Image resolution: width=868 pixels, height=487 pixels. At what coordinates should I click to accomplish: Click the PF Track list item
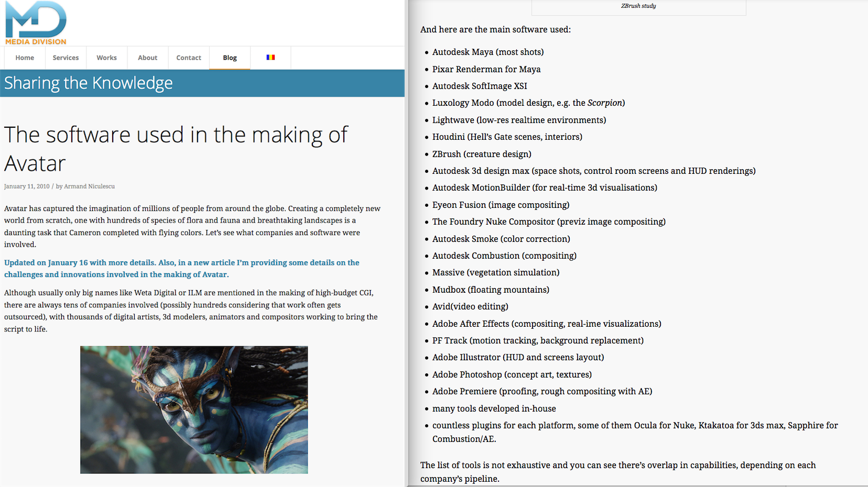tap(538, 340)
